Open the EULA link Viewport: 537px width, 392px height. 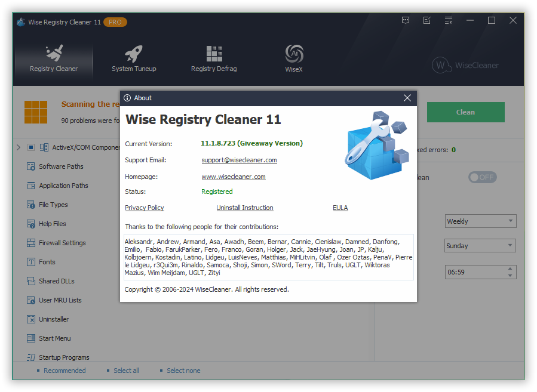coord(340,208)
